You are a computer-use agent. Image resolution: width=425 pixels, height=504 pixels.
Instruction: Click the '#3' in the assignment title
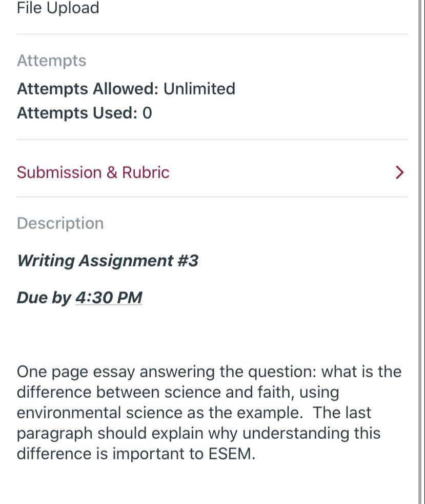pos(188,260)
